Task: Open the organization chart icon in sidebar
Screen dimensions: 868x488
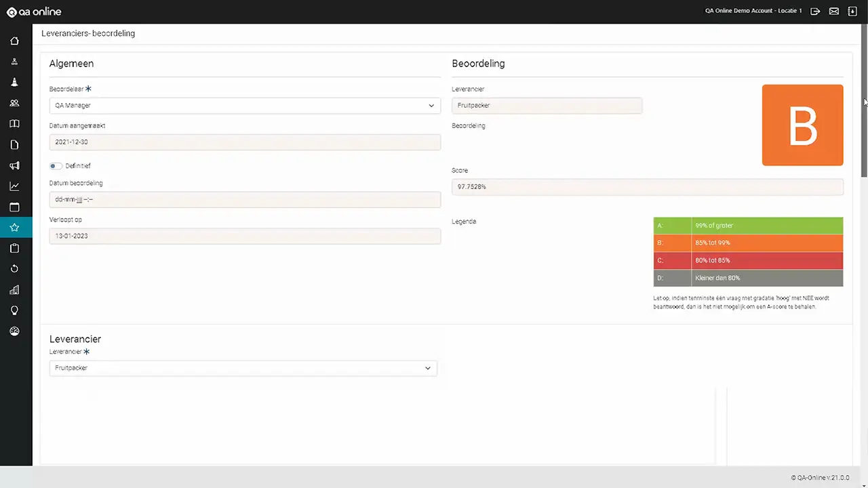Action: (14, 62)
